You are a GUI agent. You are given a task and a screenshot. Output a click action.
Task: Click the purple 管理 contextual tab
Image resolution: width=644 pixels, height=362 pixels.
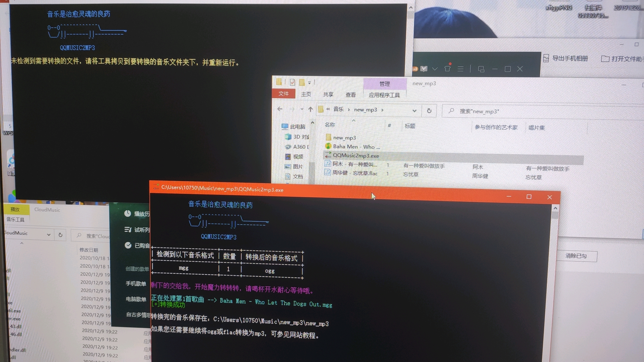point(384,84)
